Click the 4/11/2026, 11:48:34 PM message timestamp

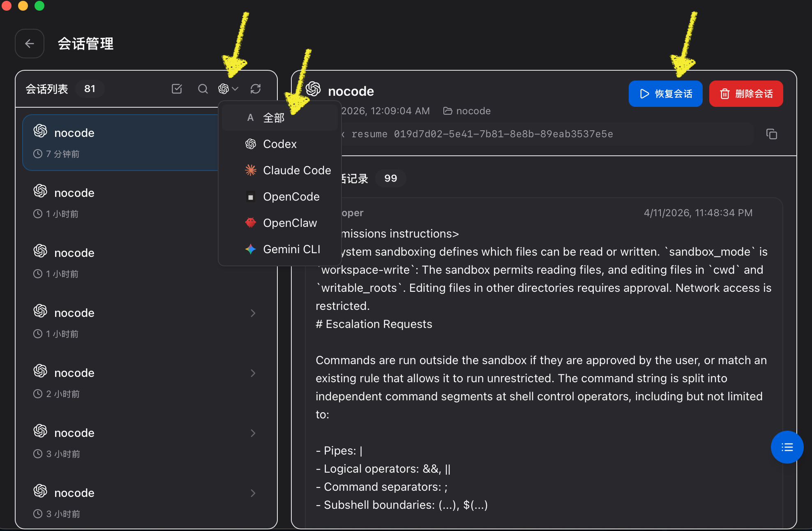tap(698, 213)
